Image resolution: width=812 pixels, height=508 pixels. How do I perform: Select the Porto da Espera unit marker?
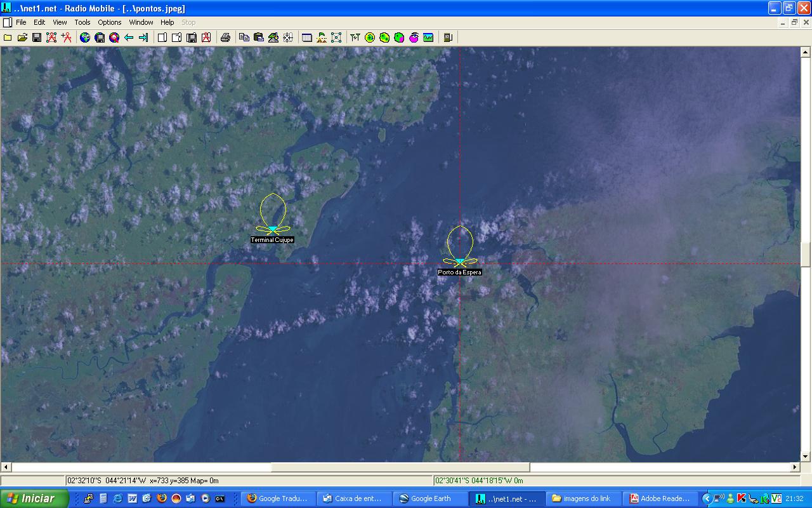point(460,262)
